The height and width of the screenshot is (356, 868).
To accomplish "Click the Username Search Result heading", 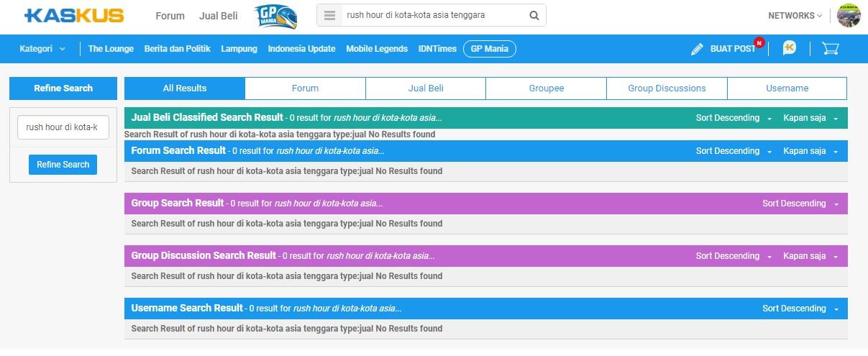I will click(187, 308).
